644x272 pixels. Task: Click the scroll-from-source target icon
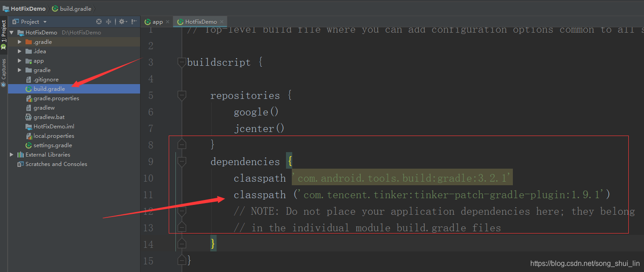click(x=99, y=21)
